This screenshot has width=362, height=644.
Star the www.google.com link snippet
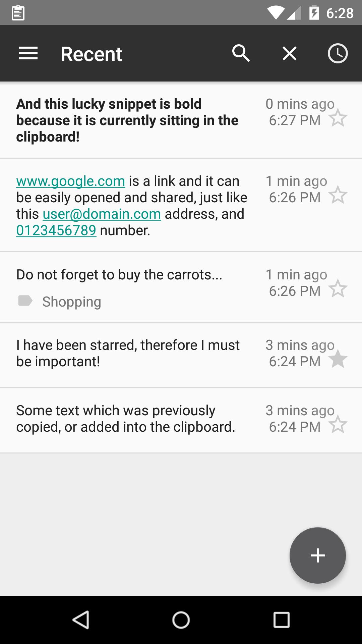pyautogui.click(x=338, y=195)
